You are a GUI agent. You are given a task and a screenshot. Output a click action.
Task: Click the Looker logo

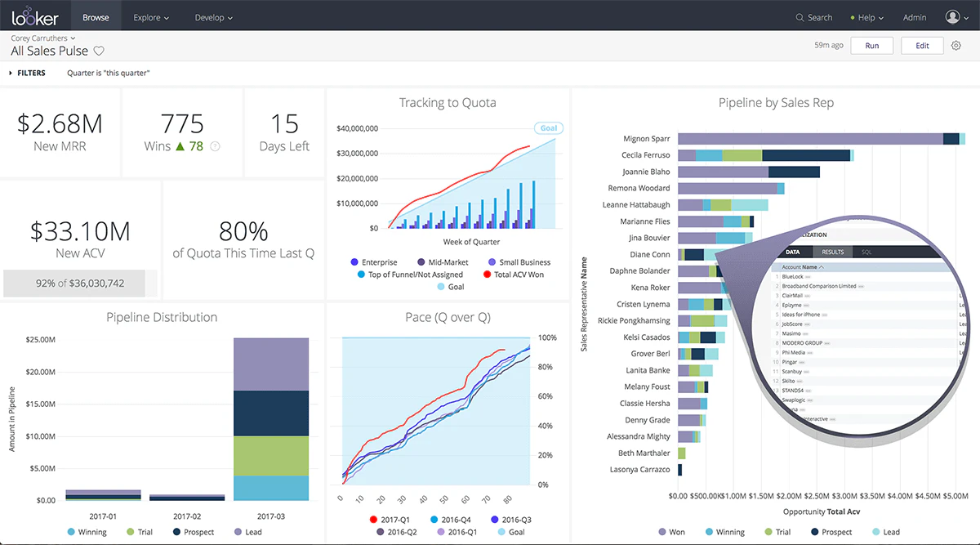(x=34, y=16)
